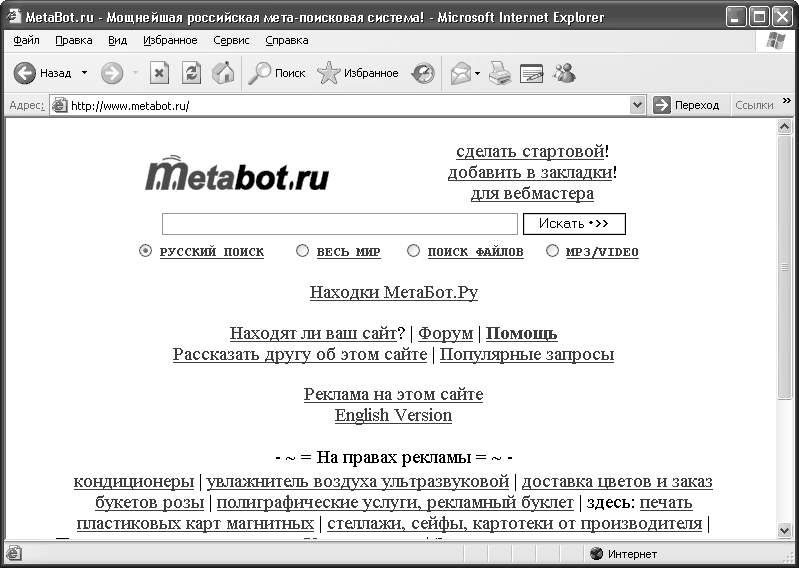The width and height of the screenshot is (799, 568).
Task: Open the bold 'Помощь' link
Action: [521, 333]
